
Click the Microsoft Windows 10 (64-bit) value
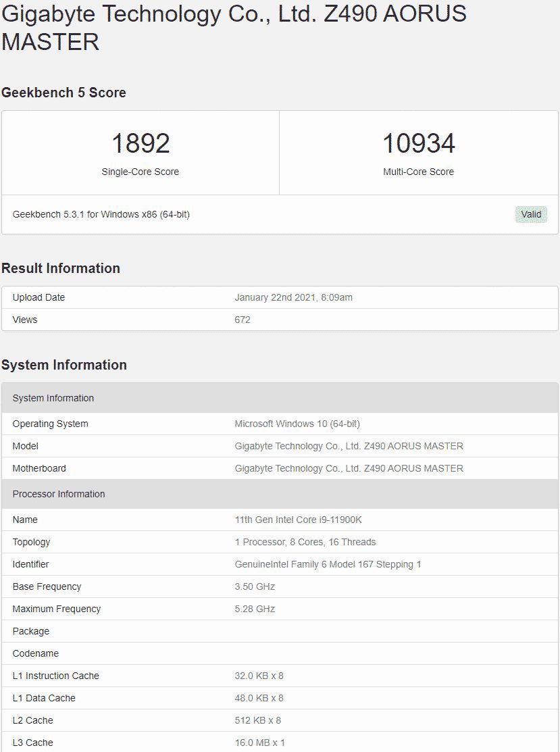point(297,424)
